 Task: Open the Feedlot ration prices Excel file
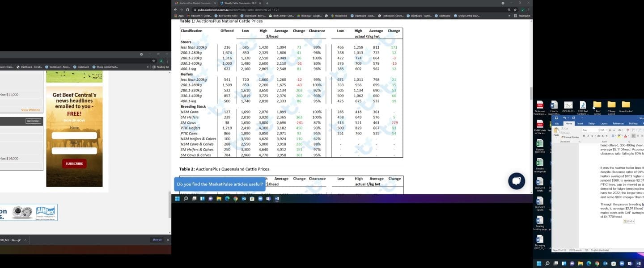540,166
